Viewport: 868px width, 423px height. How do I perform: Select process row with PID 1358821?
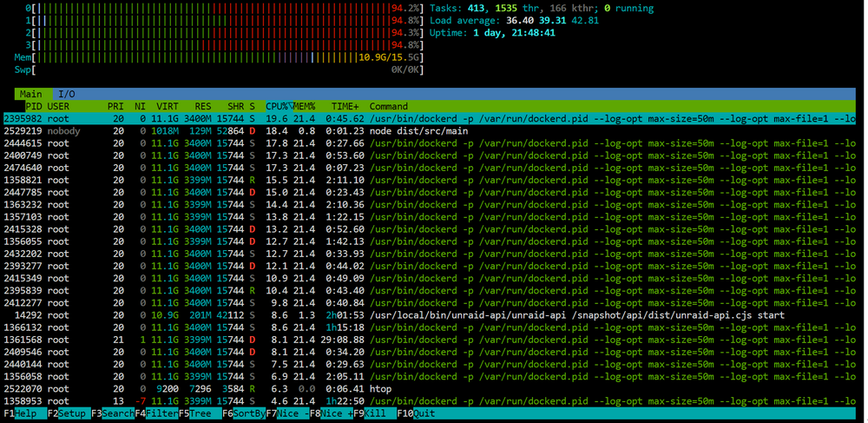(x=431, y=180)
